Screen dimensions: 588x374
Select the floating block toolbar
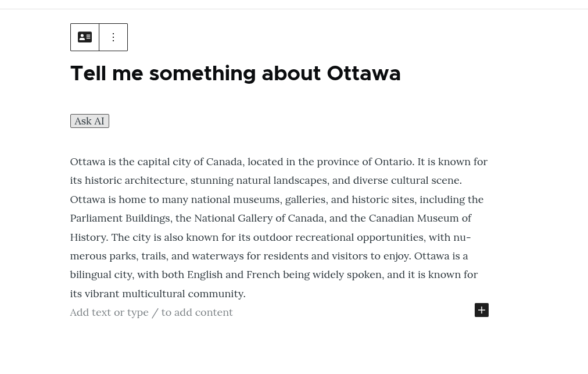tap(99, 37)
